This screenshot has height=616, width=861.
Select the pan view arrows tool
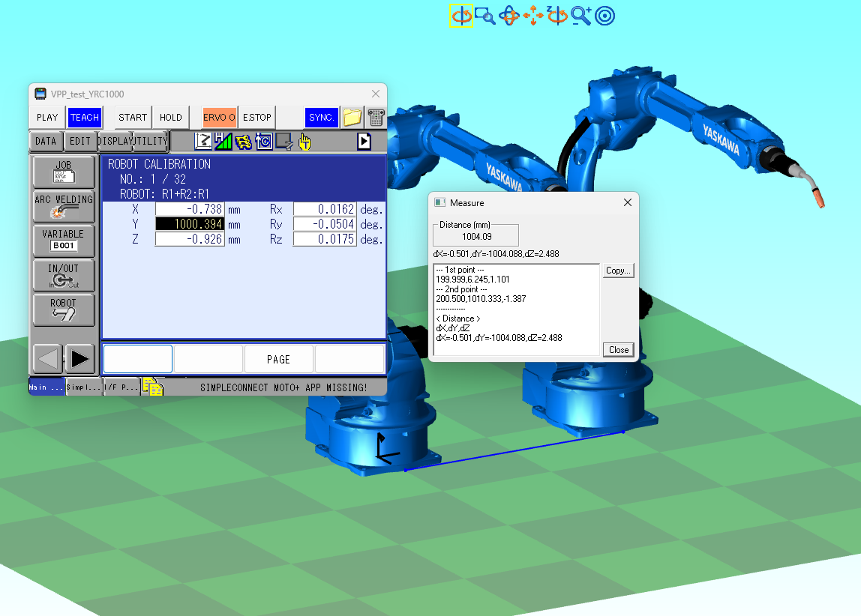click(533, 16)
